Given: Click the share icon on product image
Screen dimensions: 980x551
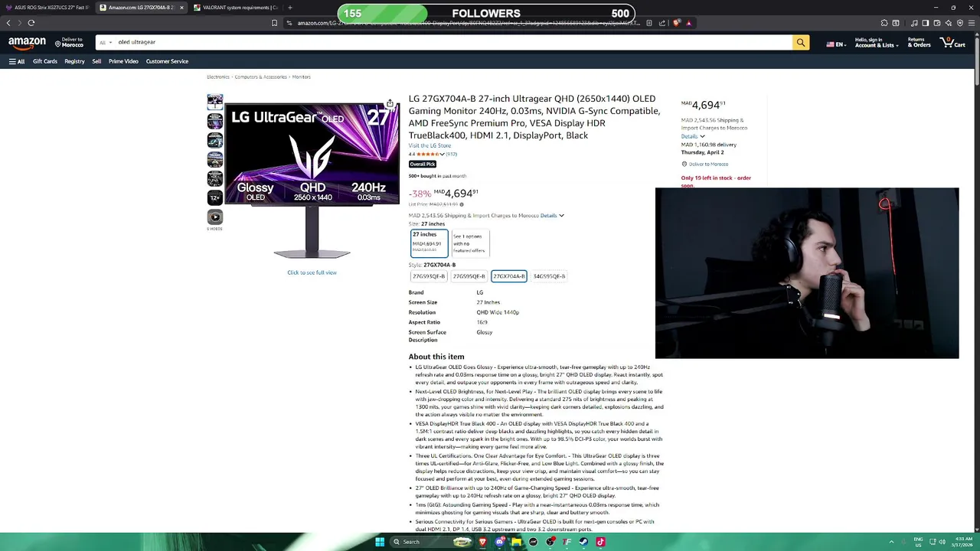Looking at the screenshot, I should pos(390,103).
